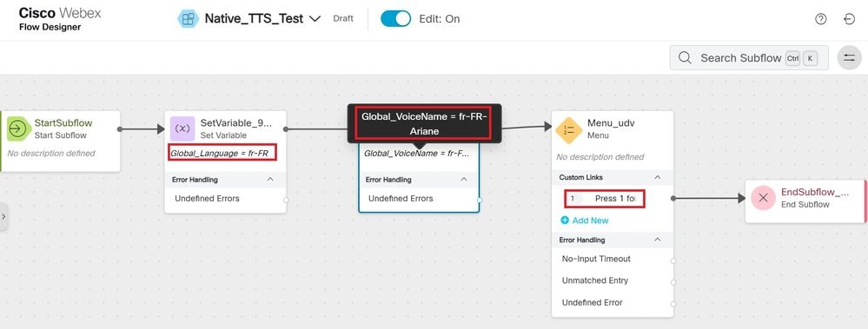
Task: Click No-Input Timeout row
Action: pyautogui.click(x=596, y=259)
